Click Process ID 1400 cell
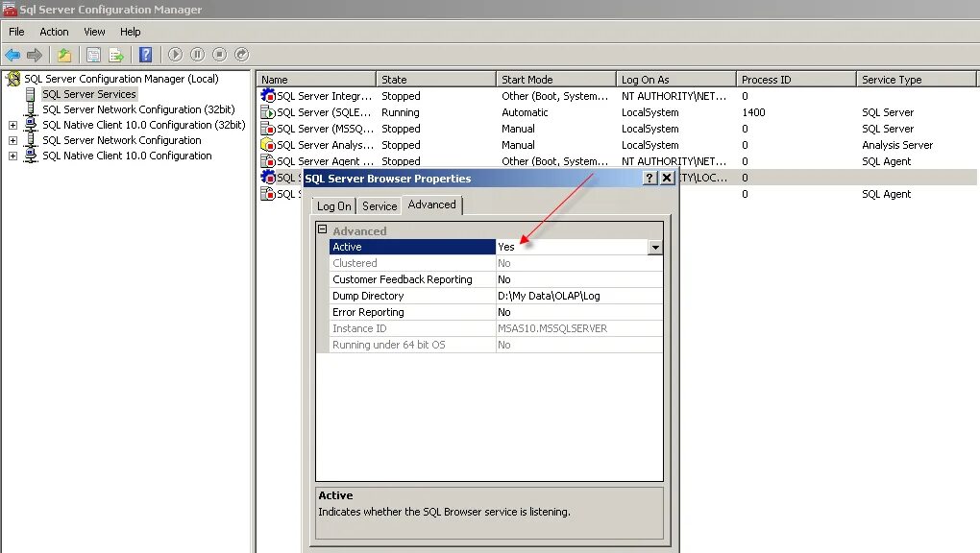This screenshot has width=980, height=553. coord(754,112)
